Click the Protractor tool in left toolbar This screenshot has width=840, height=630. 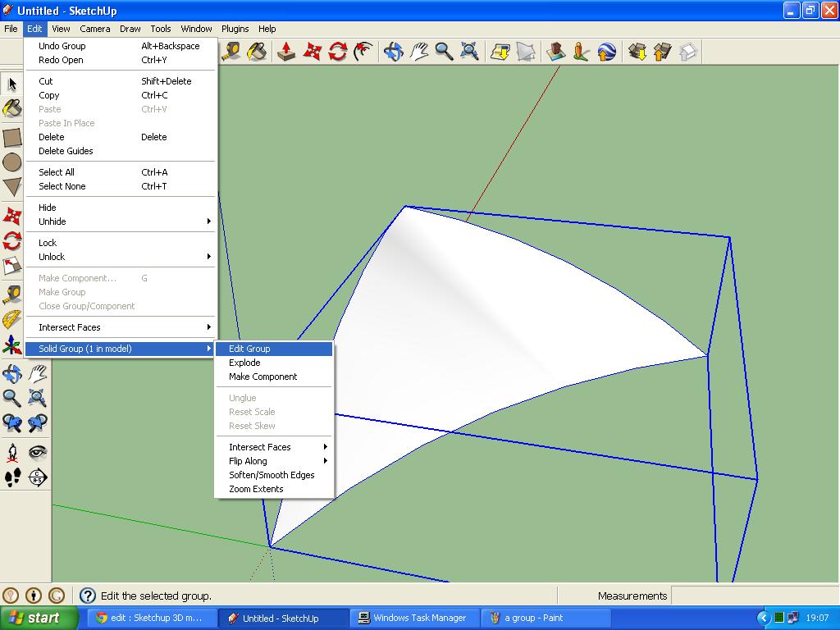[x=11, y=319]
